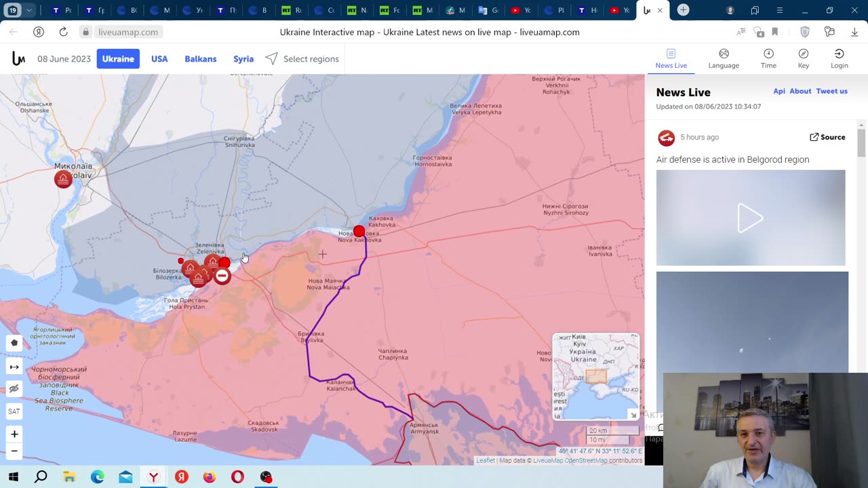Viewport: 868px width, 488px height.
Task: Open the About link
Action: point(800,91)
